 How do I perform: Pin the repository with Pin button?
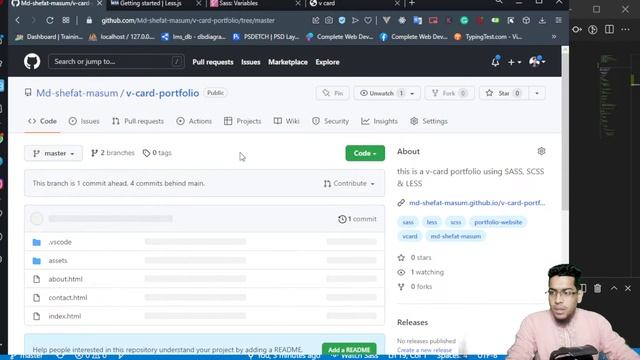(333, 93)
